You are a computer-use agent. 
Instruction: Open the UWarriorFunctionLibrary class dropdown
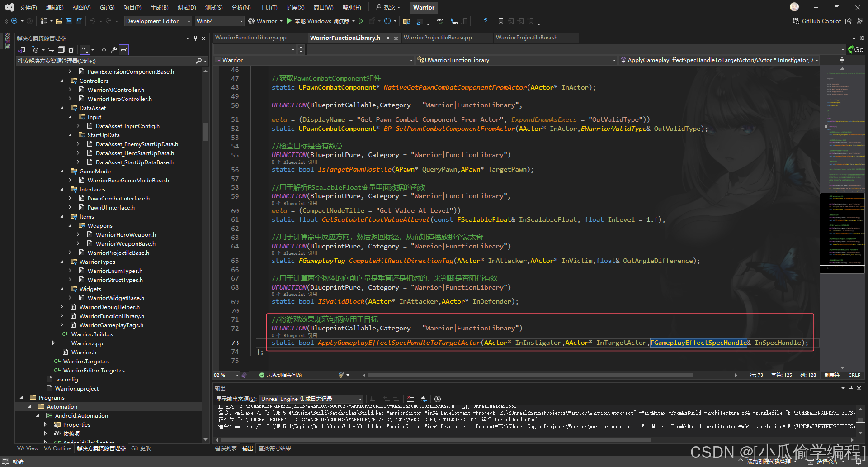516,60
